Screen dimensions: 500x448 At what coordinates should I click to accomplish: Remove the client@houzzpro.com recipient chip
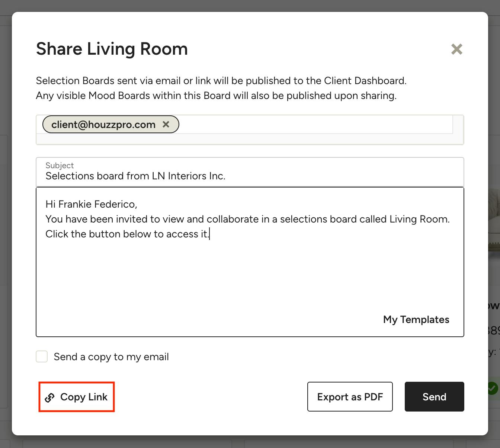166,124
